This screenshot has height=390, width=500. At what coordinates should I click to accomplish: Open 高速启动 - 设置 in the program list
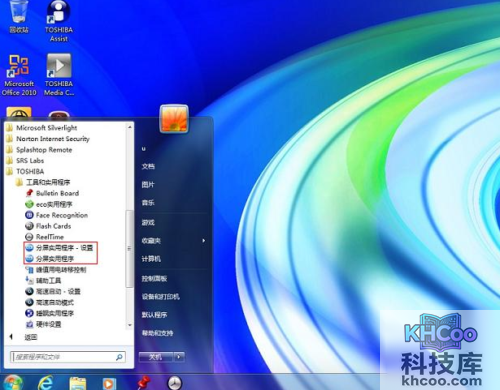click(x=53, y=291)
